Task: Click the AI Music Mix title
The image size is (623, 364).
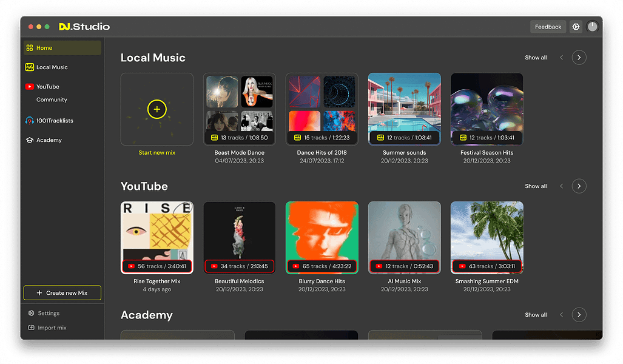Action: (x=405, y=281)
